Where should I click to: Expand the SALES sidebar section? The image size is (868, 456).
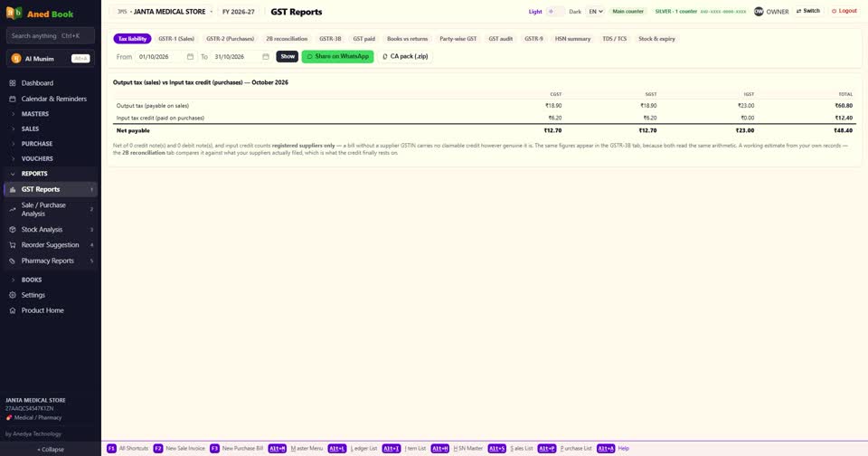pyautogui.click(x=50, y=128)
